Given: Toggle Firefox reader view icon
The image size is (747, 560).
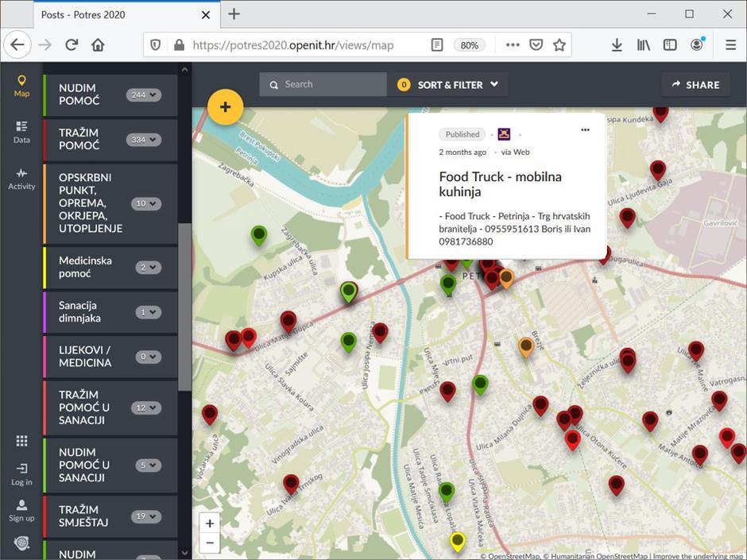Looking at the screenshot, I should [x=437, y=45].
